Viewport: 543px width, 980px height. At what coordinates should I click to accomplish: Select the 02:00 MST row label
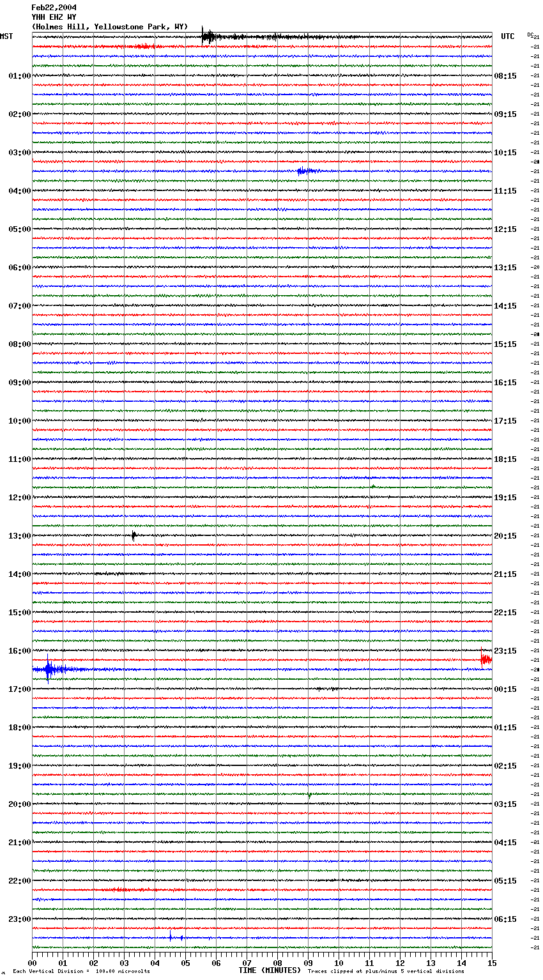(x=20, y=114)
